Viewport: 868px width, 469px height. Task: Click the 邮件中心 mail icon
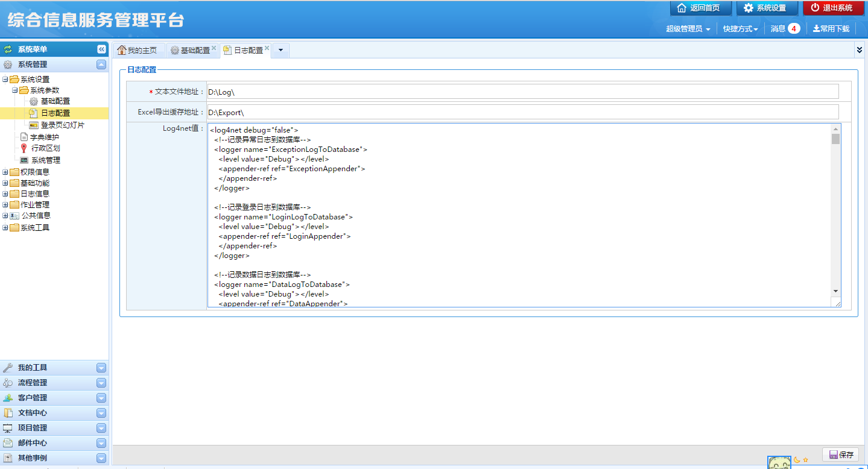pyautogui.click(x=8, y=443)
